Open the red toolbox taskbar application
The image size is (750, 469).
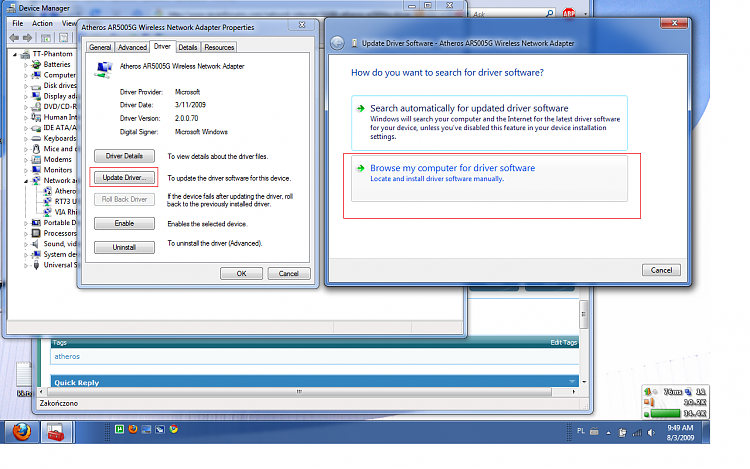56,432
